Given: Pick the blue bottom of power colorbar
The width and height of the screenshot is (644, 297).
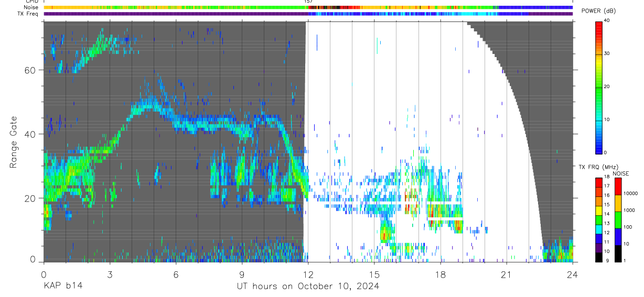Looking at the screenshot, I should tap(598, 148).
